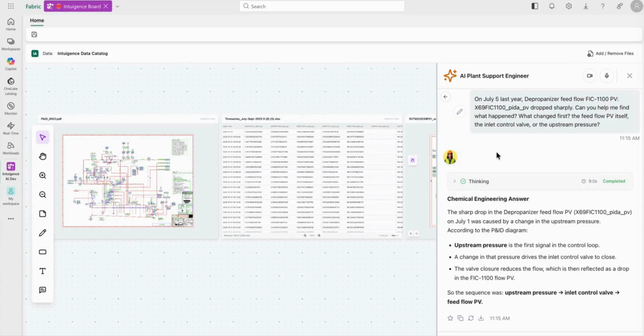Image resolution: width=644 pixels, height=336 pixels.
Task: Choose the Zoom in tool
Action: coord(42,175)
